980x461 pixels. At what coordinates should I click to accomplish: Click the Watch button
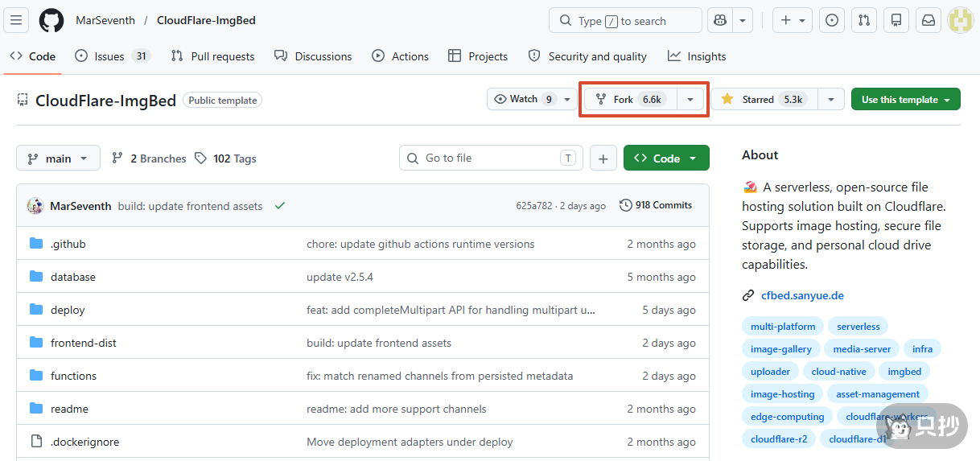[x=524, y=99]
